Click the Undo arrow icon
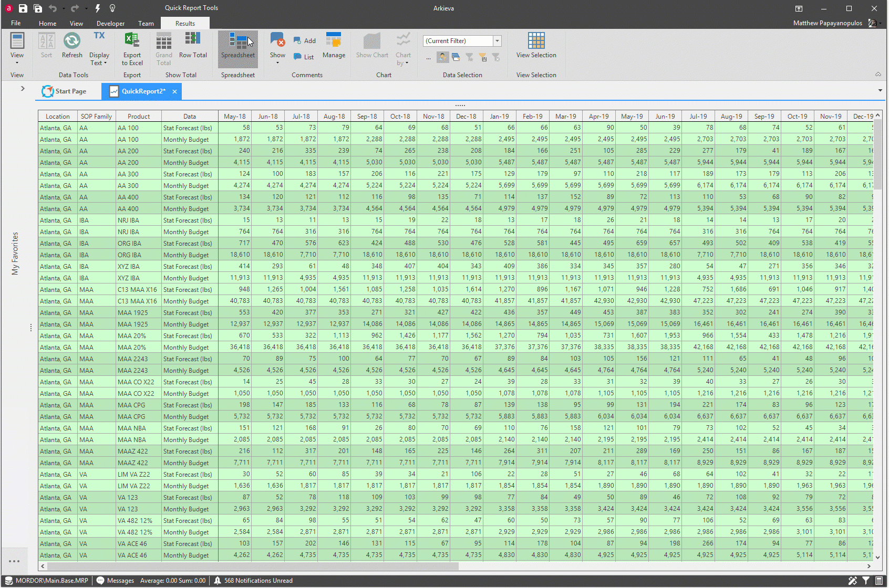Image resolution: width=889 pixels, height=588 pixels. (53, 8)
